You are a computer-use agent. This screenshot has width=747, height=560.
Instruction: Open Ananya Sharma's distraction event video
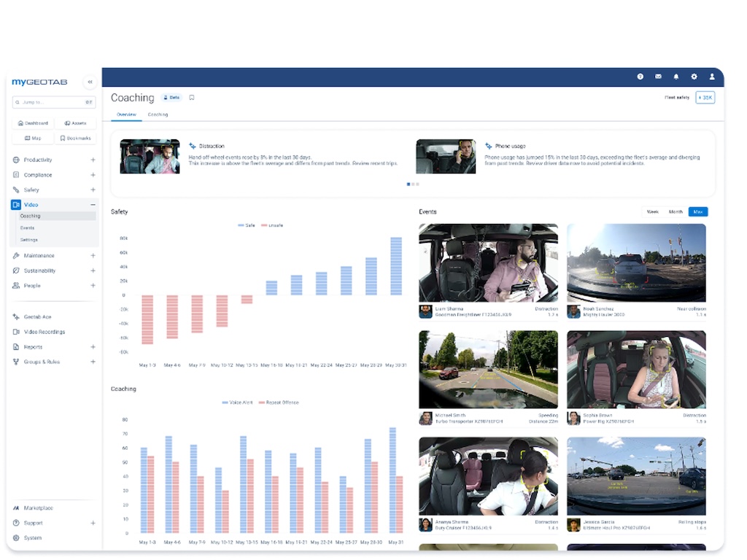[488, 476]
